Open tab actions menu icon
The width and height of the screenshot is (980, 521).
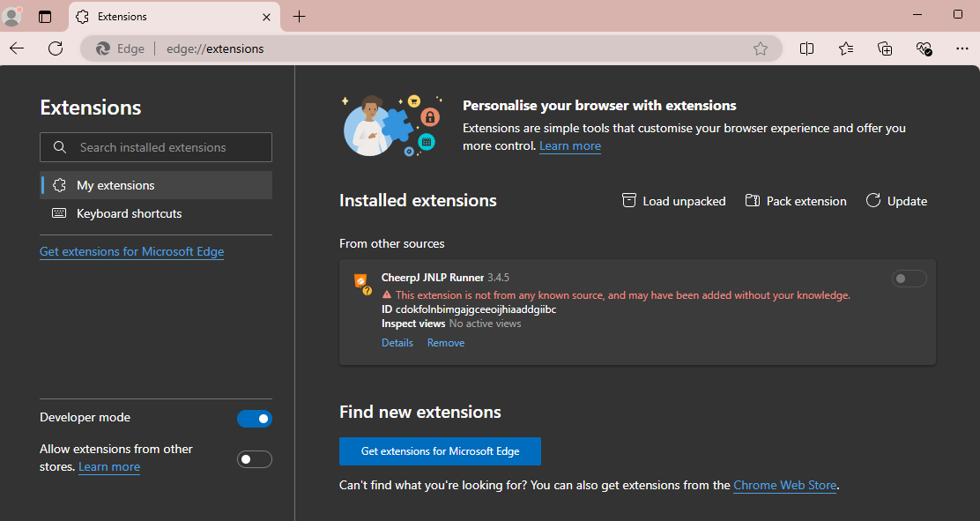click(45, 17)
